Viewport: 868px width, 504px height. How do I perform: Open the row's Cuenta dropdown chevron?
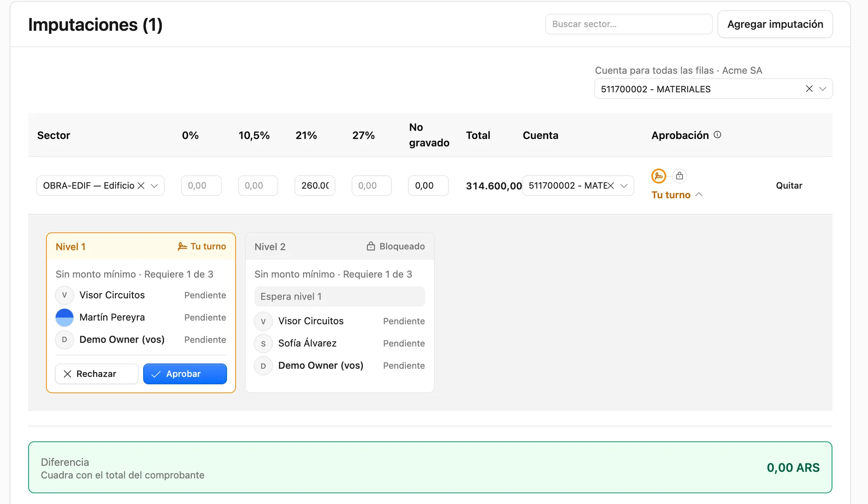pos(624,186)
